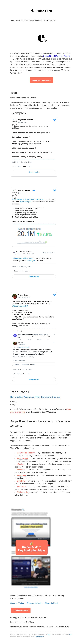Click Read 4 replies button

tap(34, 379)
